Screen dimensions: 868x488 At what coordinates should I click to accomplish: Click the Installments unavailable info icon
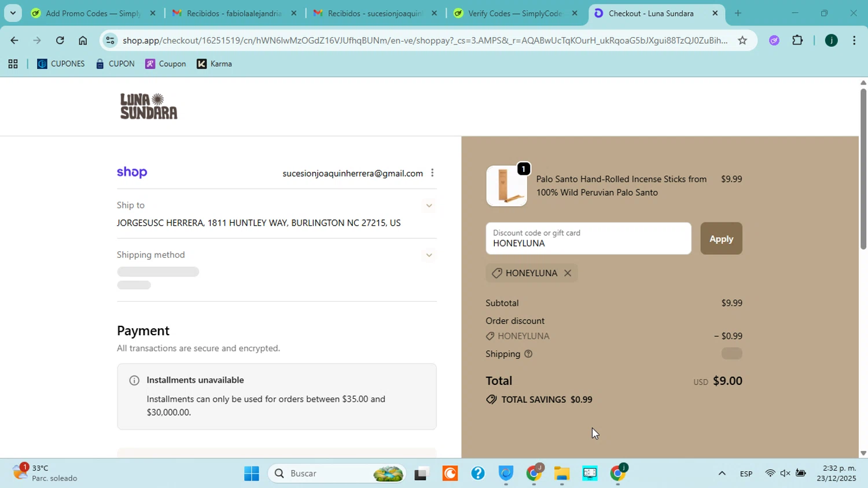[134, 381]
